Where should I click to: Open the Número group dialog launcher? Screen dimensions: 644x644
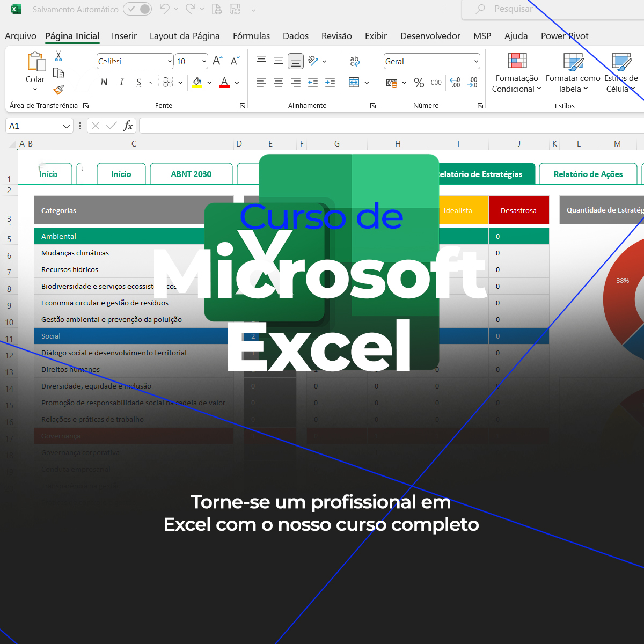click(480, 106)
